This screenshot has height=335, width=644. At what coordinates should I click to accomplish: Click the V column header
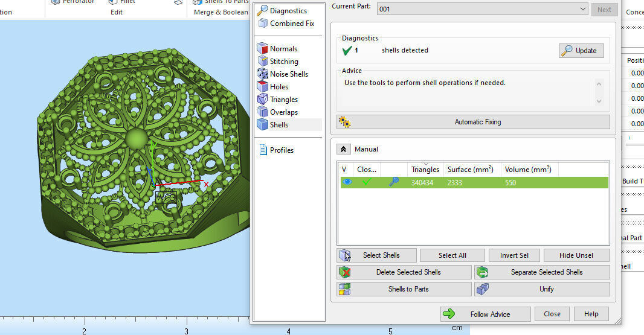[344, 170]
